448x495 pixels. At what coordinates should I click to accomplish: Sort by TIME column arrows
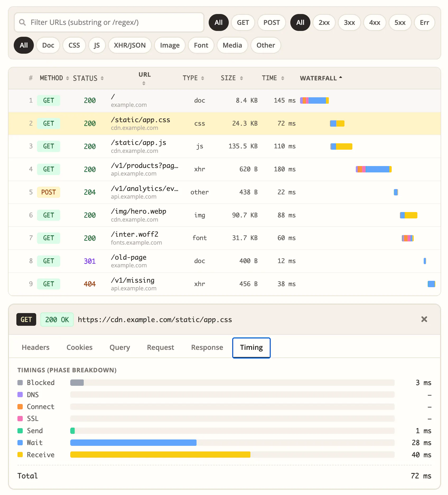tap(283, 78)
